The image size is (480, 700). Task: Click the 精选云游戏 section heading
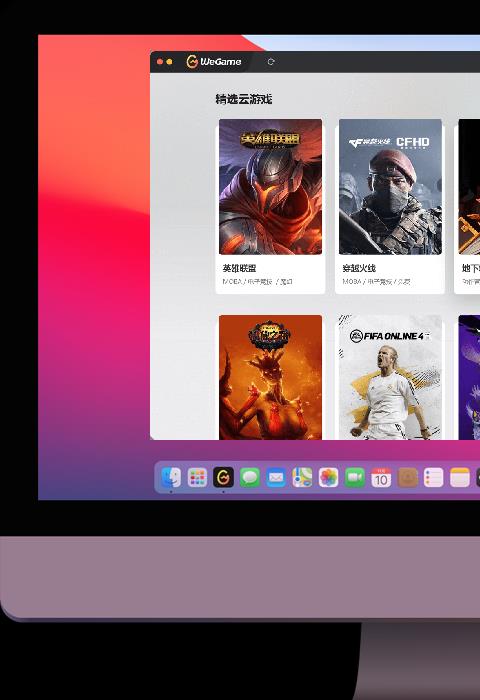(x=243, y=99)
